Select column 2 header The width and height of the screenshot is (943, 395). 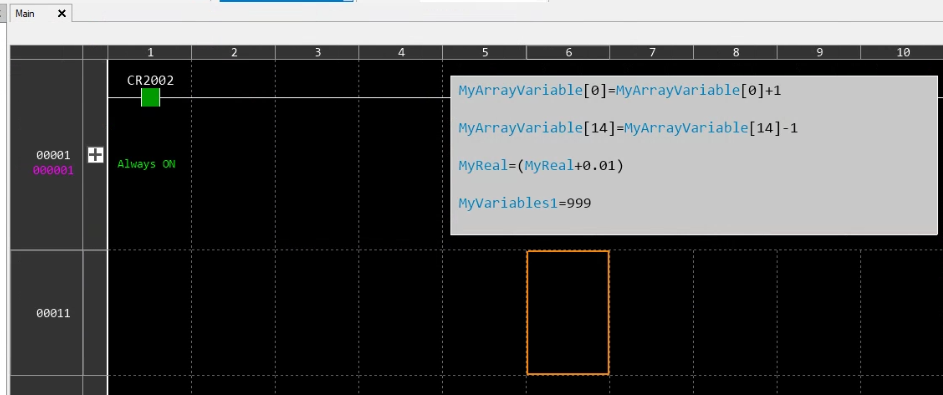pos(234,53)
